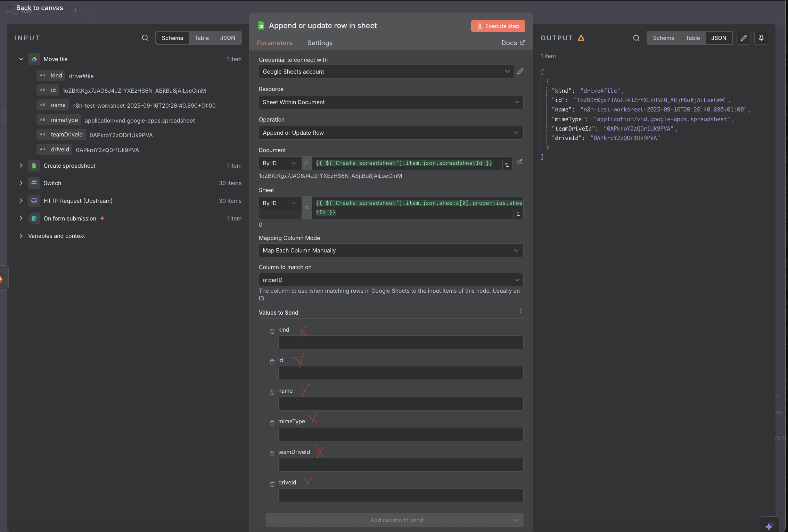
Task: Switch output view to Schema
Action: [x=663, y=38]
